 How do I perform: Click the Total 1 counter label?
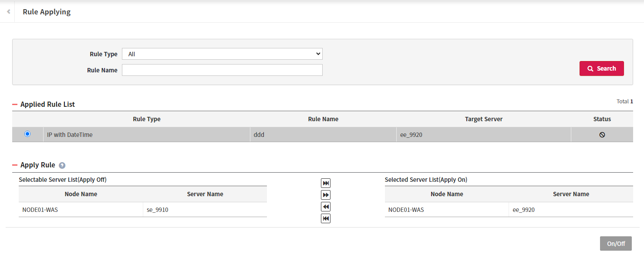click(x=624, y=101)
